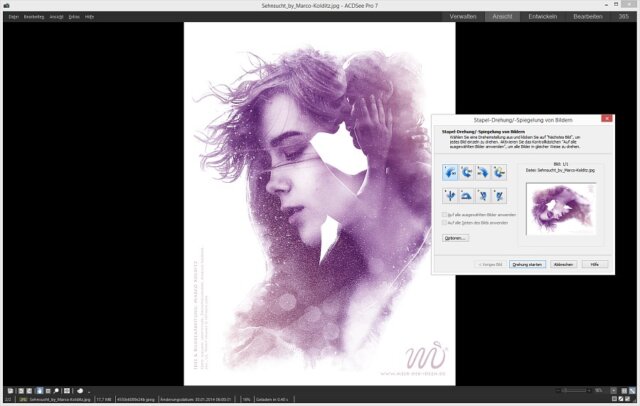Open the Datei menu
The width and height of the screenshot is (640, 406).
pyautogui.click(x=14, y=17)
